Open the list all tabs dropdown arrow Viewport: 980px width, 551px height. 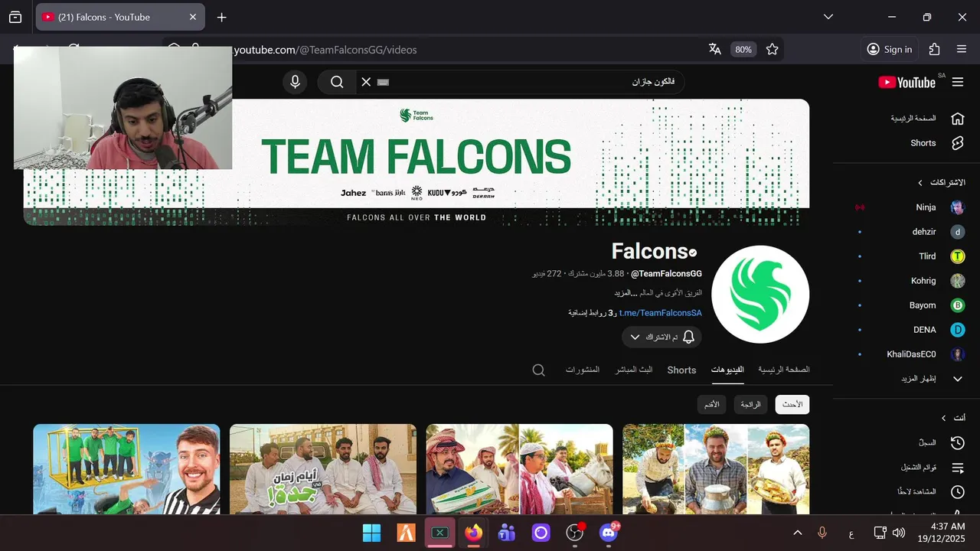[x=828, y=17]
